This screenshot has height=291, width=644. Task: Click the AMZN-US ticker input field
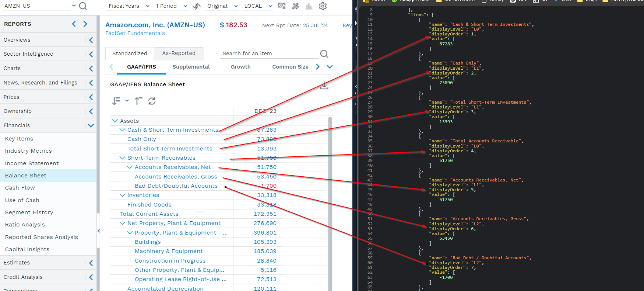pyautogui.click(x=36, y=6)
